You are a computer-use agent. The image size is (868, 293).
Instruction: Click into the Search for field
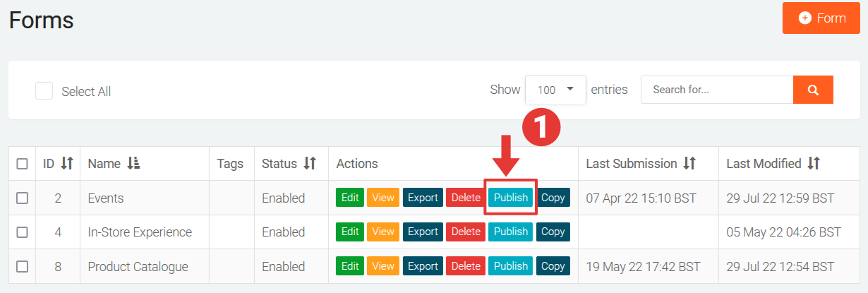pos(716,90)
